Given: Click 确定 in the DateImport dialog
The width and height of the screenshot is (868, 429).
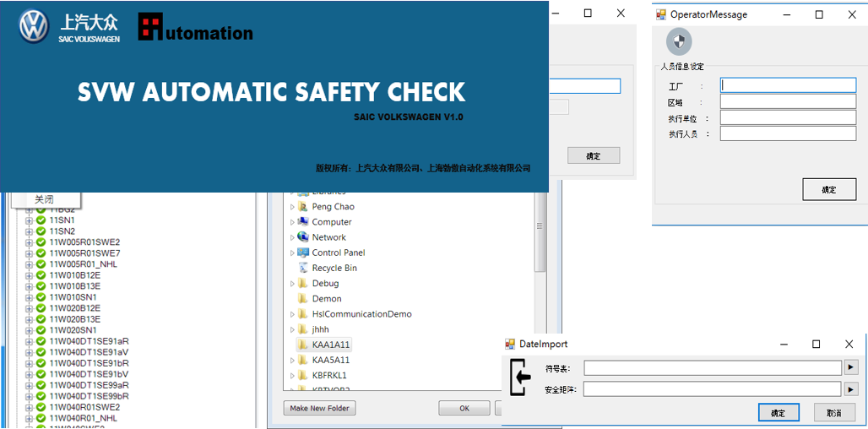Looking at the screenshot, I should point(778,413).
